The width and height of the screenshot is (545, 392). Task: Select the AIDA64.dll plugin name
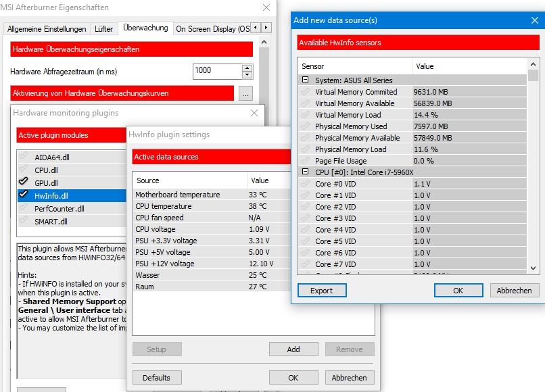point(52,157)
